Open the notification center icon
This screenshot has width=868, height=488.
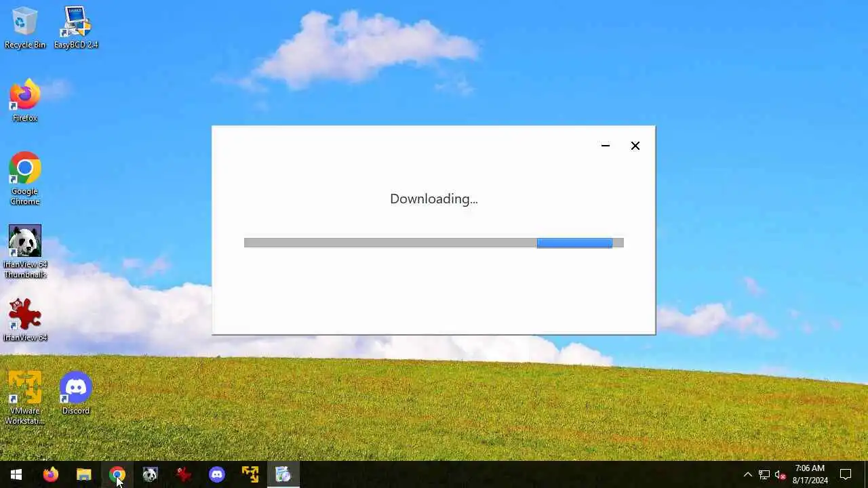(846, 474)
